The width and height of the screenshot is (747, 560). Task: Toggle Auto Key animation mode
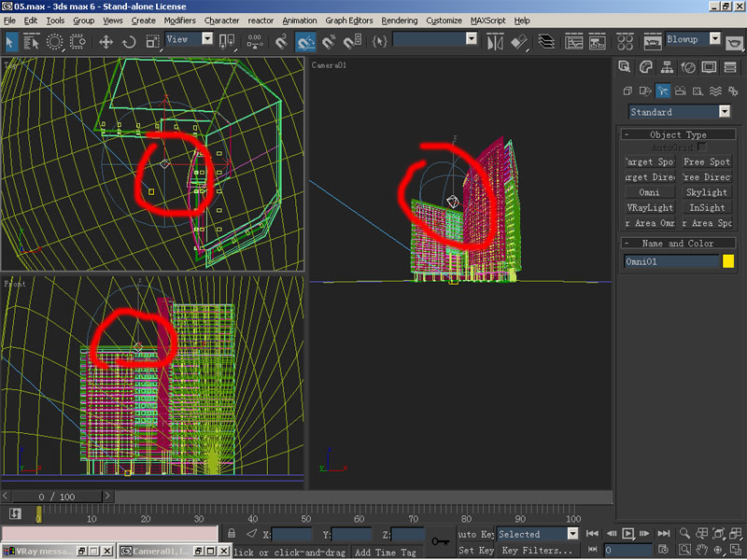coord(475,535)
